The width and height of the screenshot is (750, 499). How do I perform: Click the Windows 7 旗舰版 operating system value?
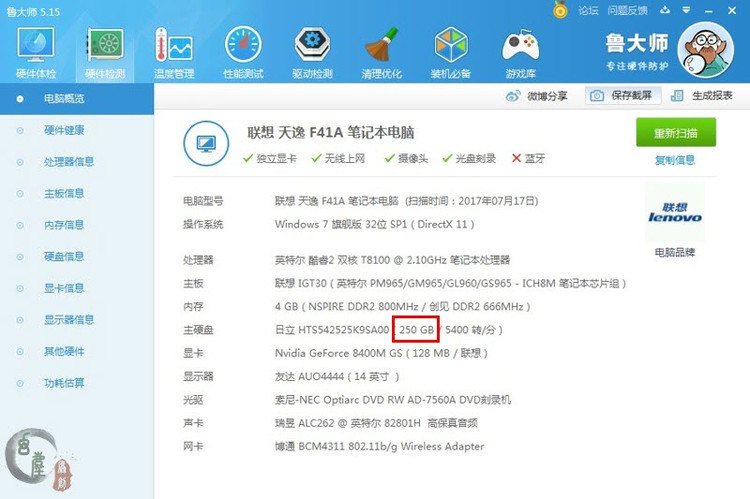point(375,224)
